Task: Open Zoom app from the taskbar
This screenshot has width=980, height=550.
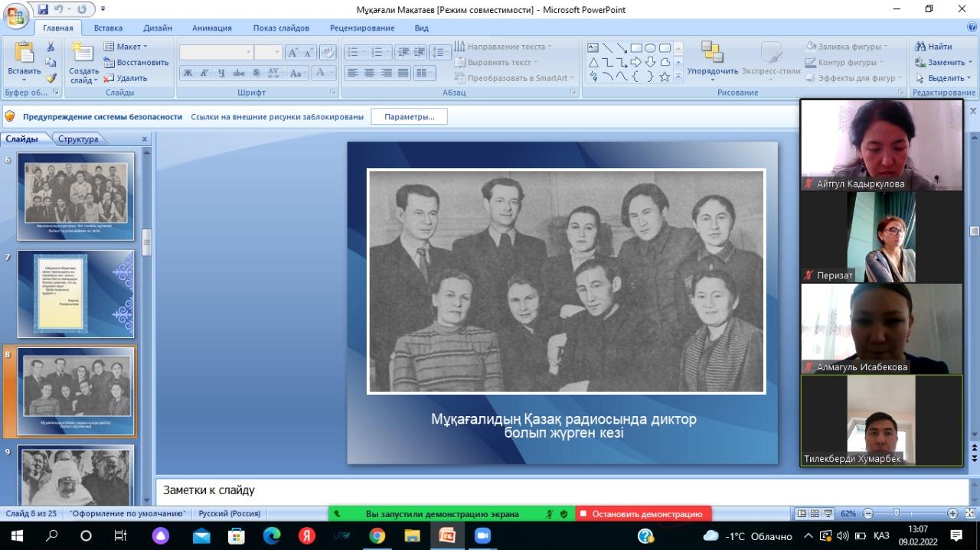Action: coord(482,535)
